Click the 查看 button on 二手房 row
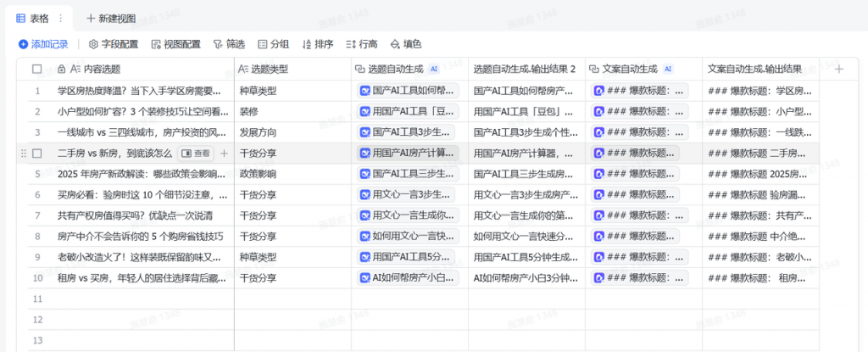The height and width of the screenshot is (352, 868). [196, 154]
